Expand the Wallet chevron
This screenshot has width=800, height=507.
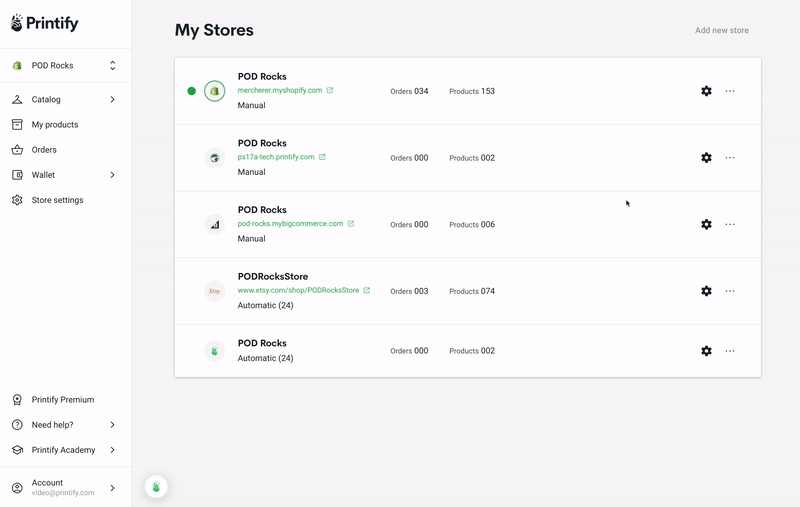point(112,175)
